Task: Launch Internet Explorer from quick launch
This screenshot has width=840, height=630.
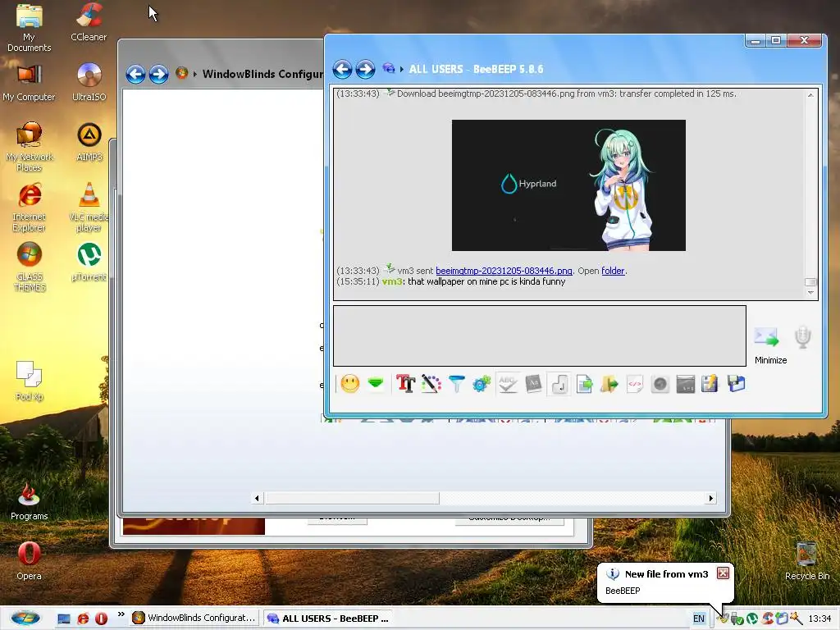Action: tap(83, 619)
